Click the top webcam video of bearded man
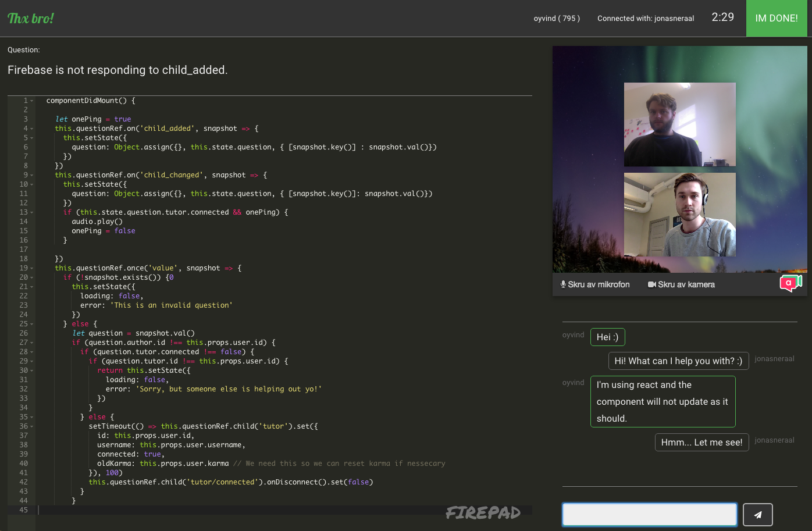Viewport: 812px width, 531px height. click(680, 124)
